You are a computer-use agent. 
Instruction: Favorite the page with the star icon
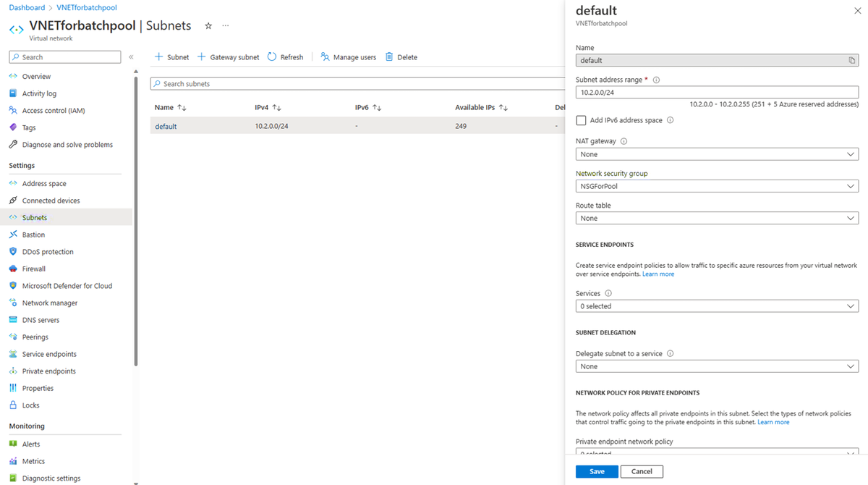click(208, 26)
